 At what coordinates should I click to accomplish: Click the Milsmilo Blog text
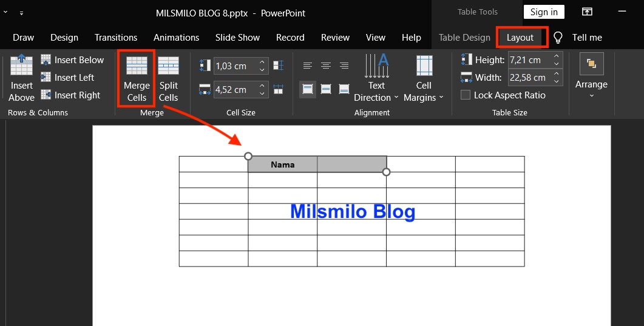(353, 211)
